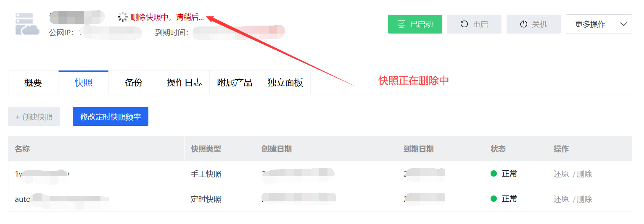Open the 概要 tab

33,83
